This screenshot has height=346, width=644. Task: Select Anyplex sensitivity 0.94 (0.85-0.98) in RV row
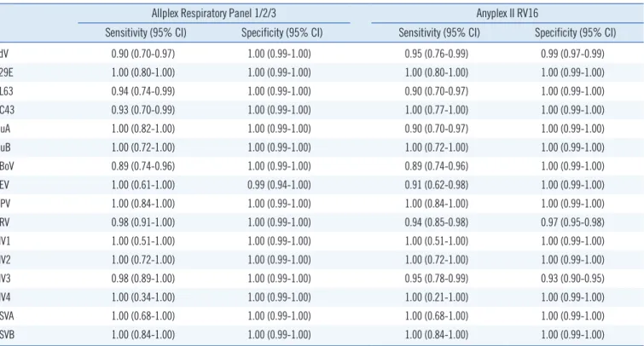(x=436, y=222)
